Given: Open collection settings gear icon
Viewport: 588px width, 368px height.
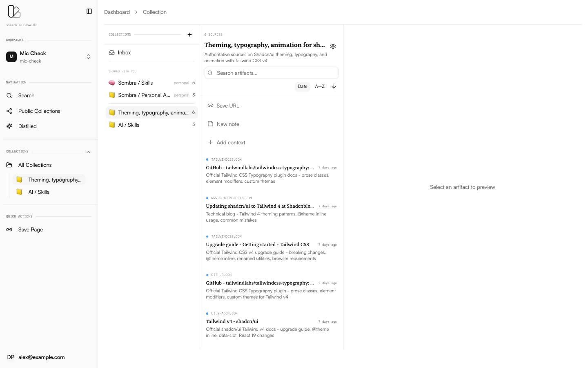Looking at the screenshot, I should pyautogui.click(x=333, y=47).
